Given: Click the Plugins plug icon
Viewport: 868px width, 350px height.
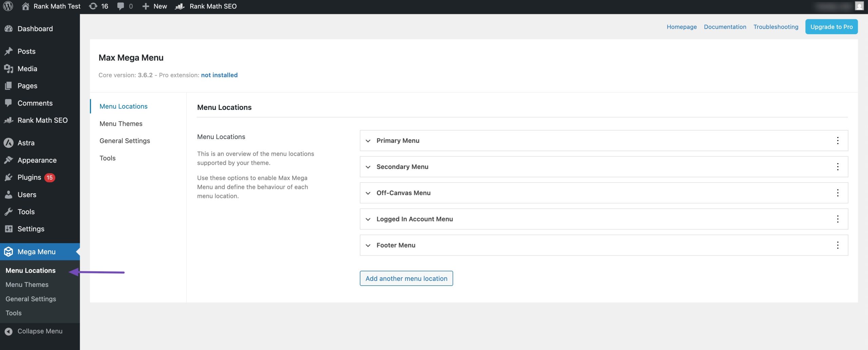Looking at the screenshot, I should (8, 177).
